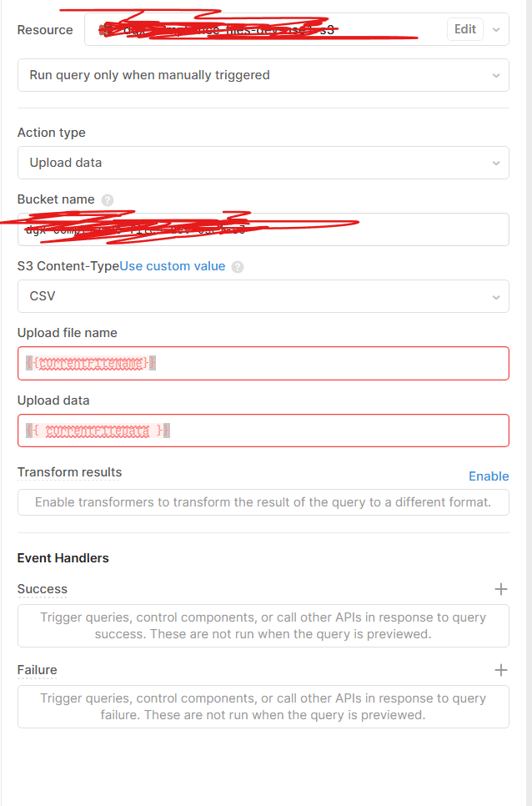Screen dimensions: 532x806
Task: Click the S3 Content-Type help icon
Action: coord(238,267)
